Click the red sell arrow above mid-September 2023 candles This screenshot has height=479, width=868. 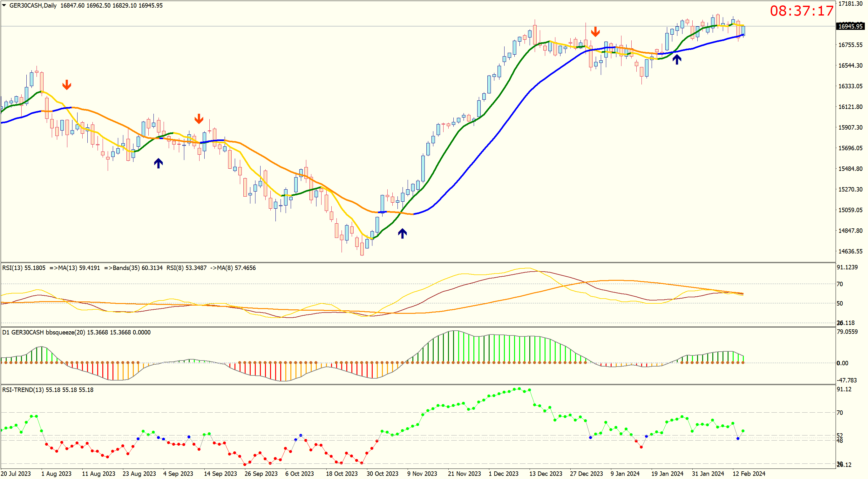click(199, 118)
